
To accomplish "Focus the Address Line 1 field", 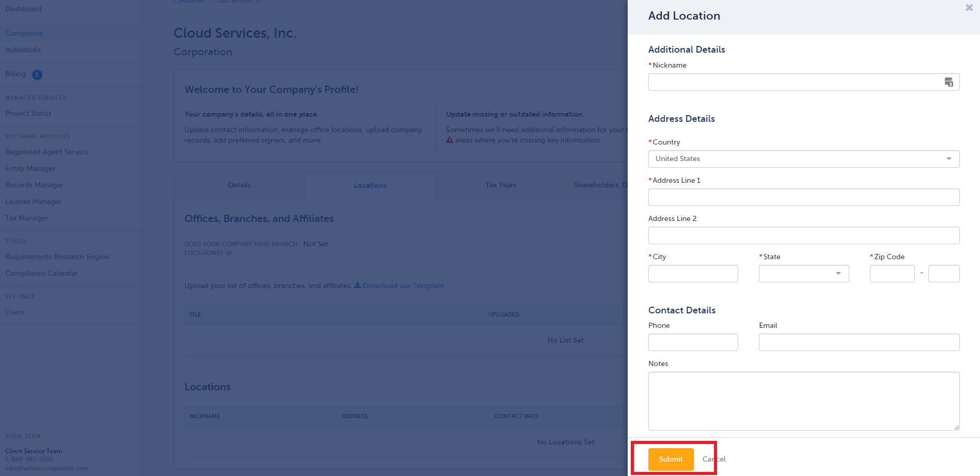I will pos(804,197).
